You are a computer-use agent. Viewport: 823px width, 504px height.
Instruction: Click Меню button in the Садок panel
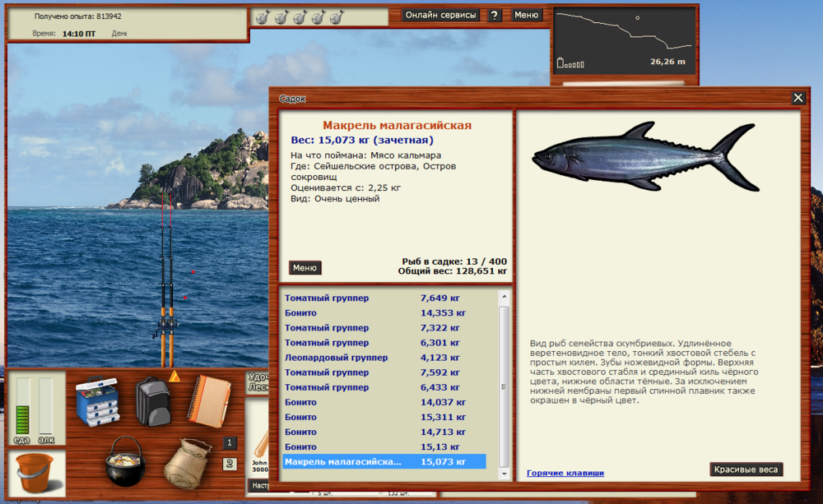click(x=305, y=267)
